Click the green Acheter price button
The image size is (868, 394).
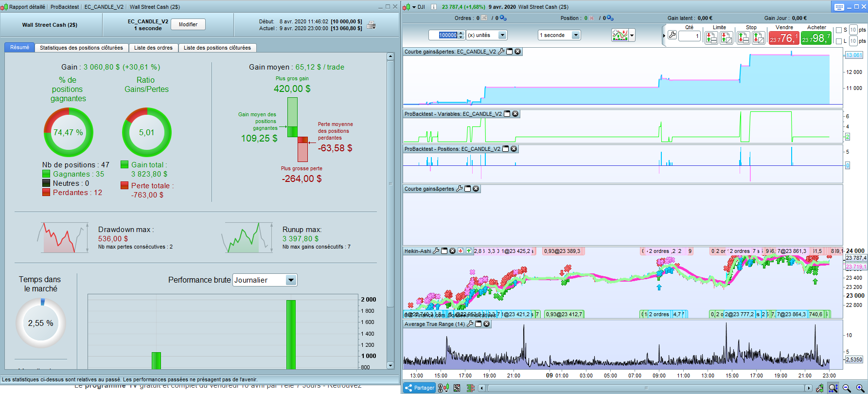tap(816, 38)
